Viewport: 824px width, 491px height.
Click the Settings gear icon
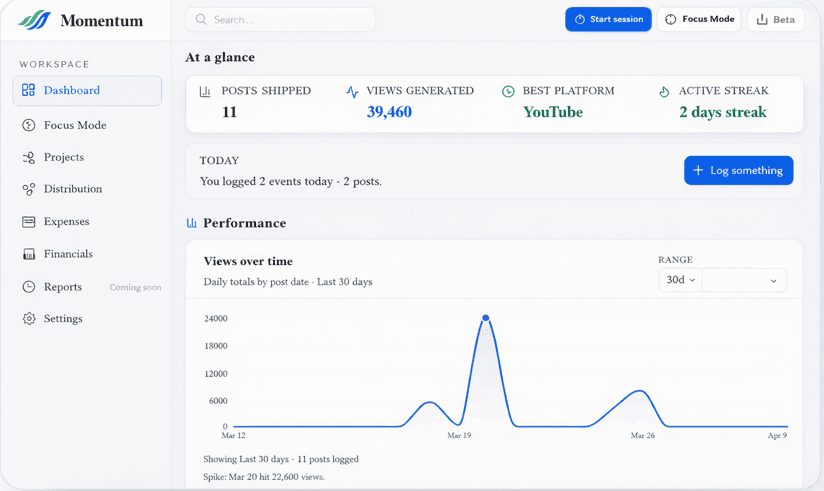[x=29, y=319]
